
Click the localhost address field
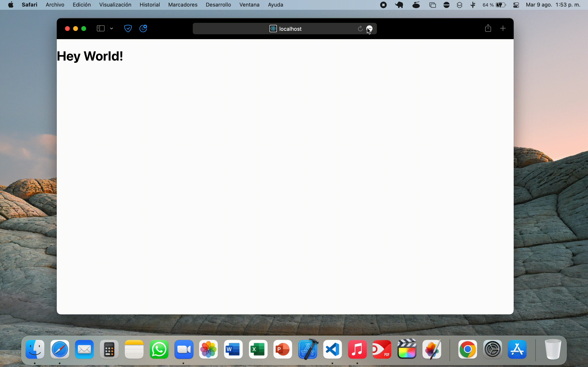pos(290,29)
